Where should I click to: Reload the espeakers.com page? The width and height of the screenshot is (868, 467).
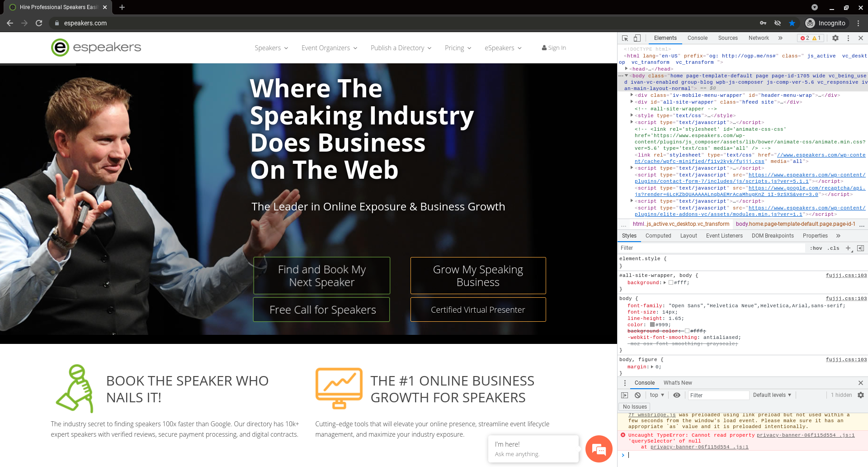(x=39, y=23)
